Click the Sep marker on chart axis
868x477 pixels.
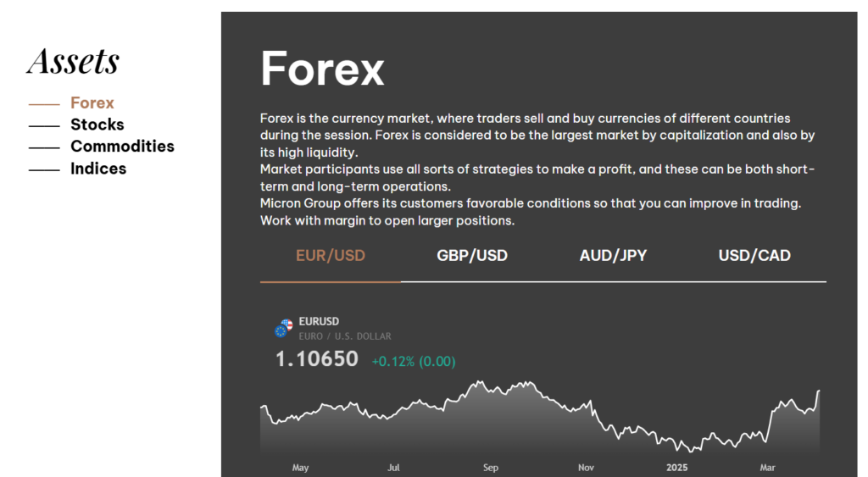(x=491, y=468)
